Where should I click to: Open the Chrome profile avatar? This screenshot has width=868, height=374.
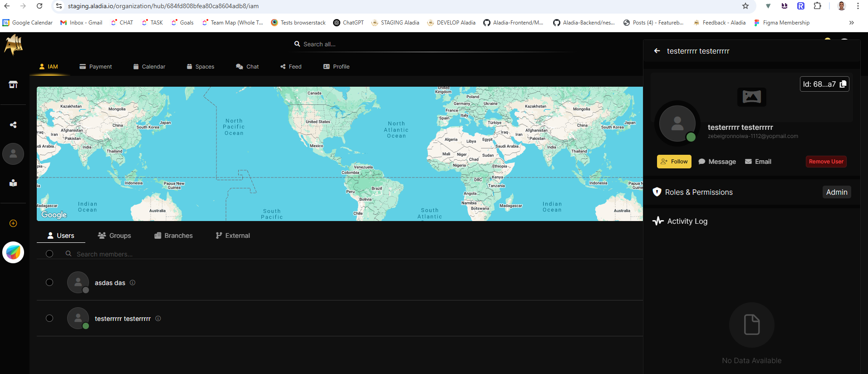click(842, 6)
